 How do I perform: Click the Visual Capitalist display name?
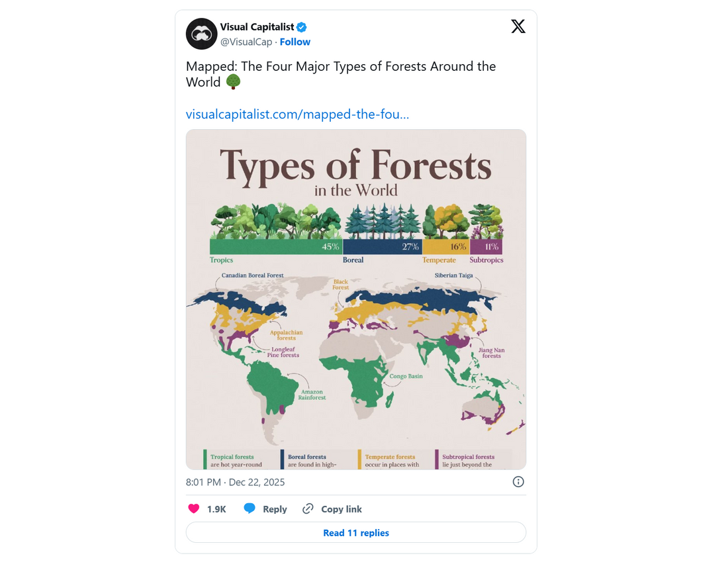257,26
